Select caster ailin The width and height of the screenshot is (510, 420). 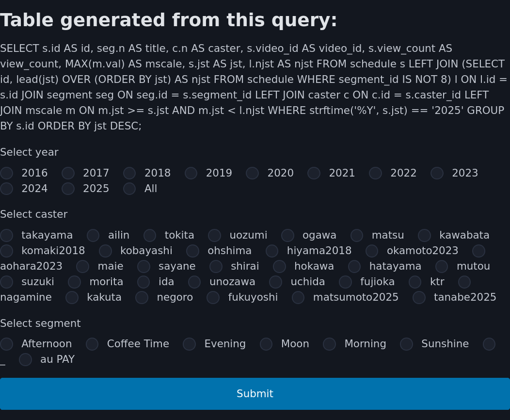(x=93, y=235)
